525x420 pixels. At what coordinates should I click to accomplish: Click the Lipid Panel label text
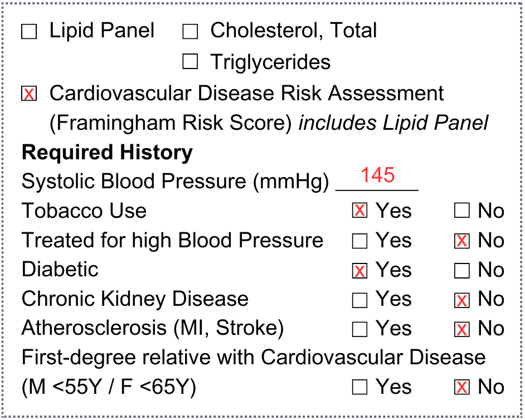click(x=102, y=31)
